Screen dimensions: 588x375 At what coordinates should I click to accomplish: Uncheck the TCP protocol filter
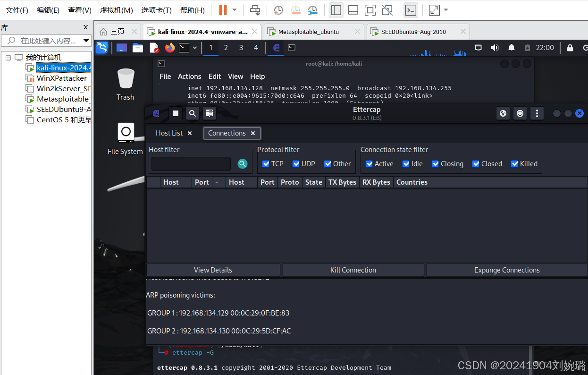(266, 164)
